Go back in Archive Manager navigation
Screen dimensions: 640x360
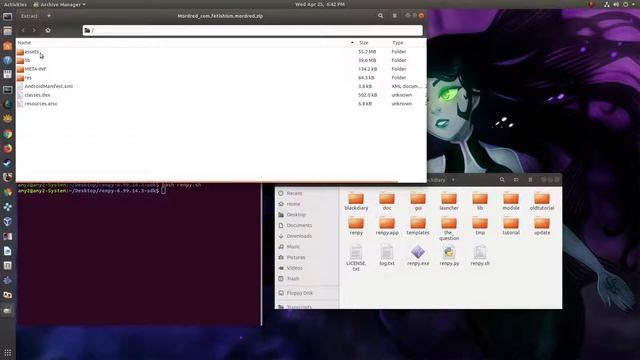coord(23,30)
